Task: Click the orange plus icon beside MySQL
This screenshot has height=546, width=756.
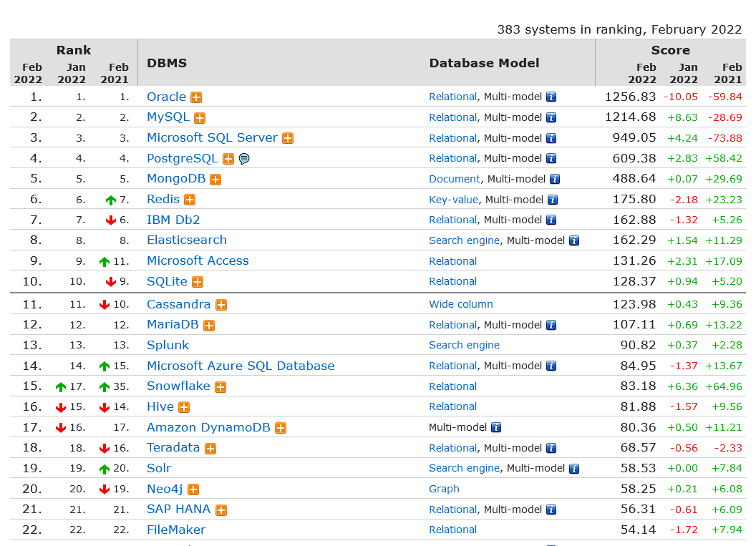Action: point(200,118)
